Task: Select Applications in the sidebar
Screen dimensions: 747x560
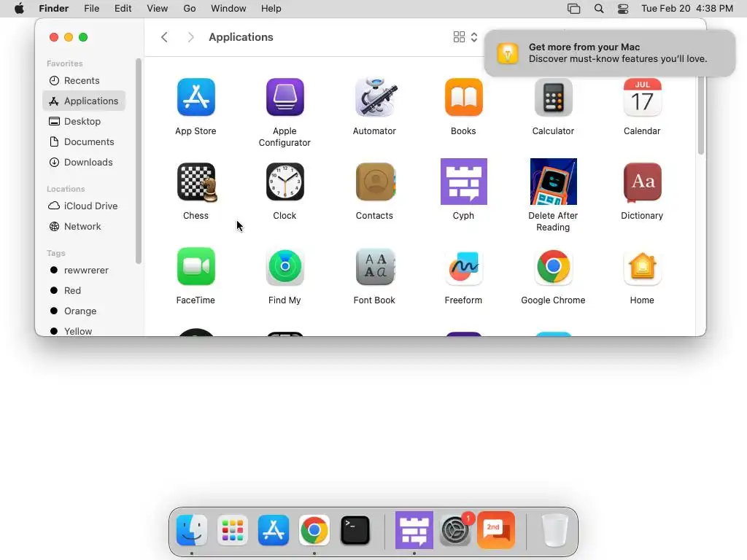Action: [x=84, y=101]
